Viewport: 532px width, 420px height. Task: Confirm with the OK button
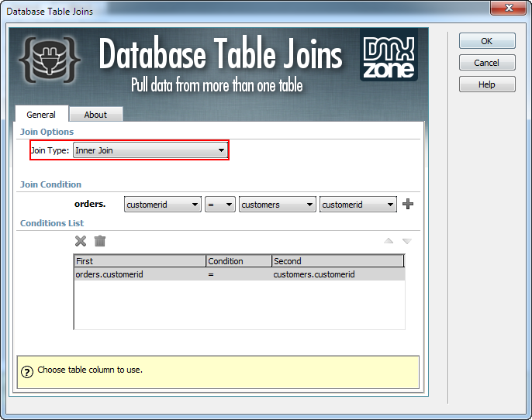click(x=487, y=41)
